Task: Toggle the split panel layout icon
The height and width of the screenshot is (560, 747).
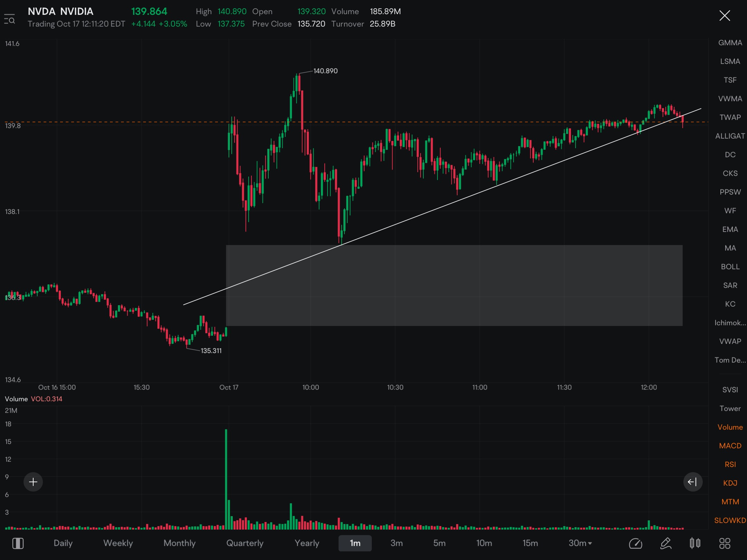Action: pos(18,543)
